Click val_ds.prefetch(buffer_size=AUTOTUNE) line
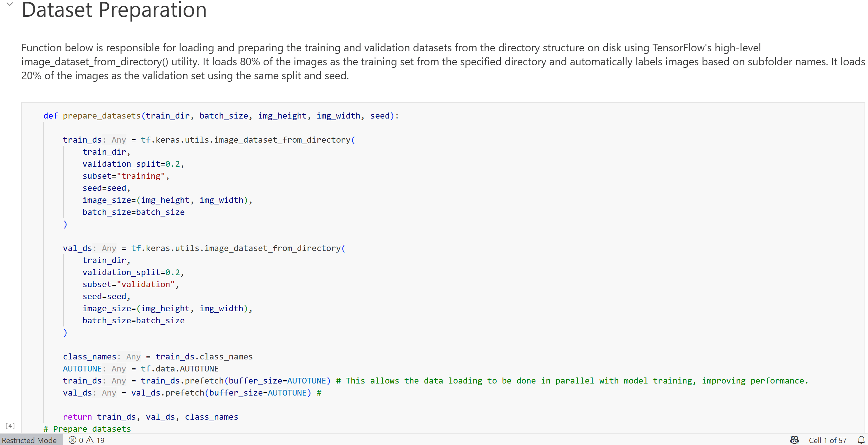 coord(192,393)
